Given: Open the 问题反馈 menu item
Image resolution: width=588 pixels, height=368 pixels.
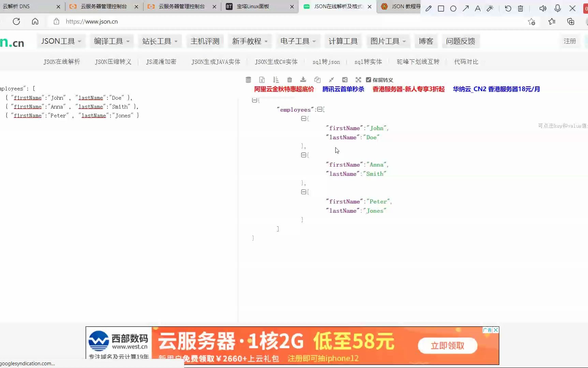Looking at the screenshot, I should point(460,41).
